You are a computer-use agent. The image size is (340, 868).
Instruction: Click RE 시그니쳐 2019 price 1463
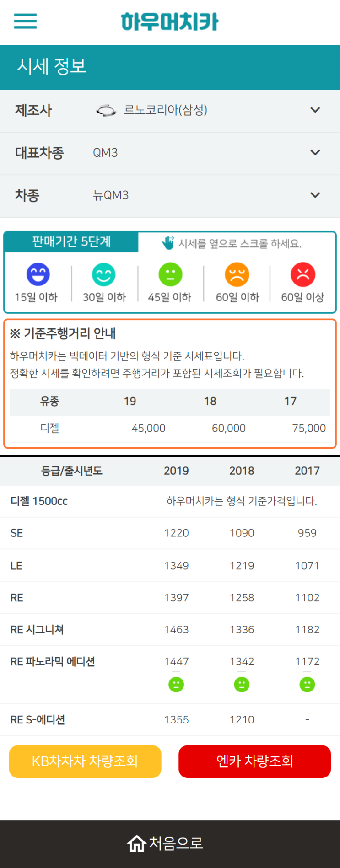pos(176,630)
